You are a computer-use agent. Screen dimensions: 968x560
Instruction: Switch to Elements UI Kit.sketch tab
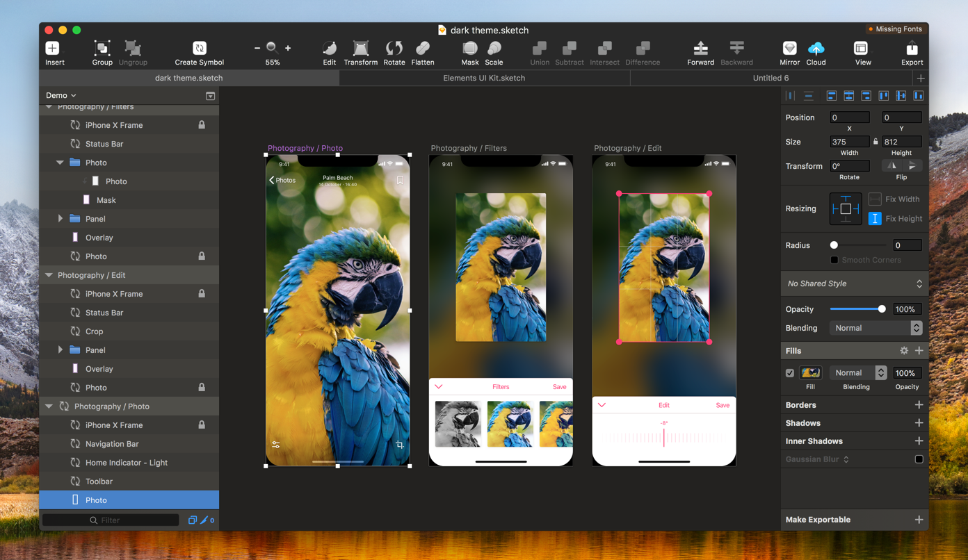click(484, 78)
